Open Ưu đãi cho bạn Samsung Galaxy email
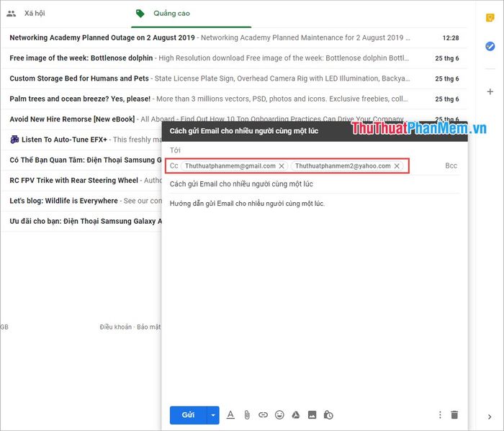Viewport: 504px width, 431px height. [x=82, y=222]
